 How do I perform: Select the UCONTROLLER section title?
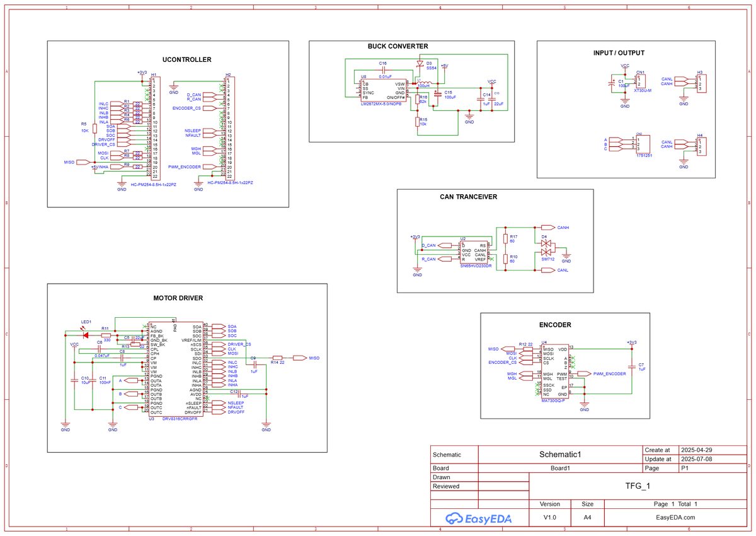pyautogui.click(x=186, y=60)
